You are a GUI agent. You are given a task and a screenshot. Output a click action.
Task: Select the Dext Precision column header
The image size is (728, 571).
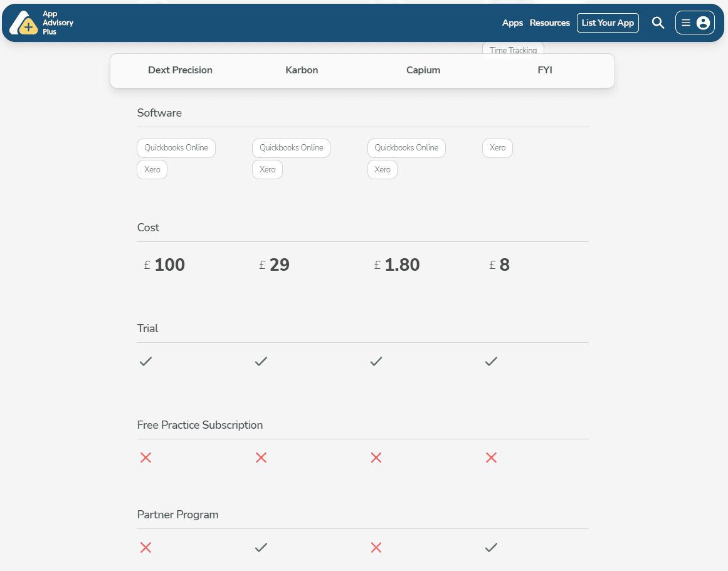click(x=180, y=70)
